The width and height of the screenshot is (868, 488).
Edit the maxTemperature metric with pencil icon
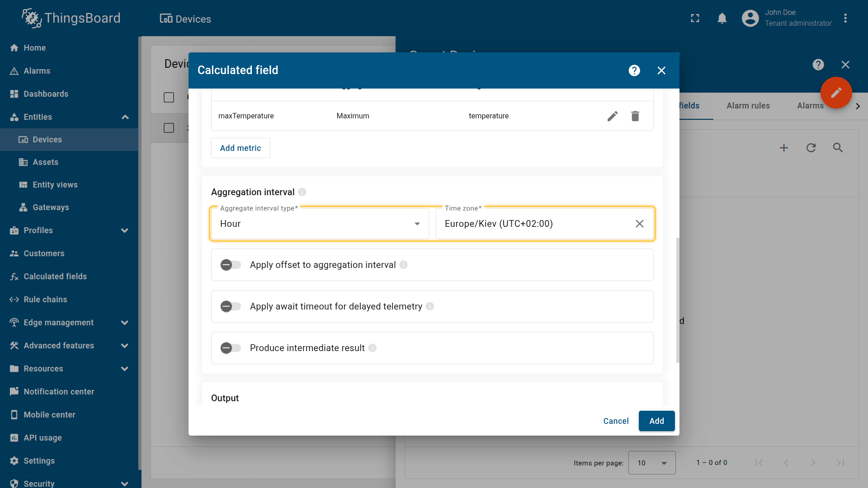pos(612,116)
